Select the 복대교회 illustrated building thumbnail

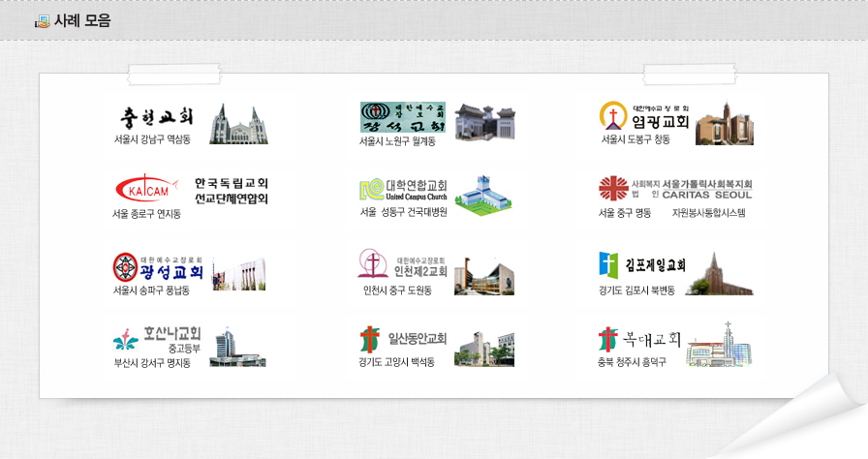[719, 344]
